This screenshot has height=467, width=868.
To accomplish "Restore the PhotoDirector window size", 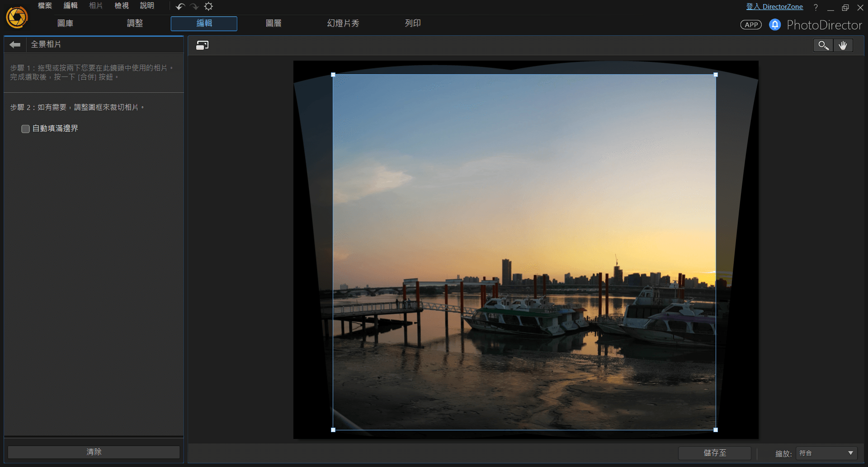I will click(x=845, y=8).
